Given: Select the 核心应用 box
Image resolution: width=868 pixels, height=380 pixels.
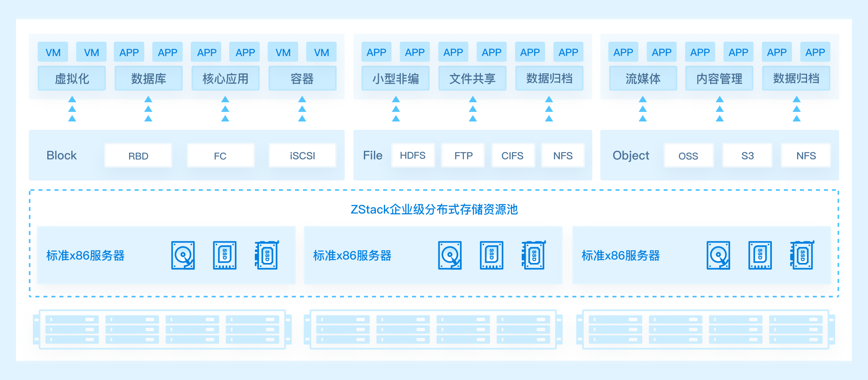Looking at the screenshot, I should point(226,78).
